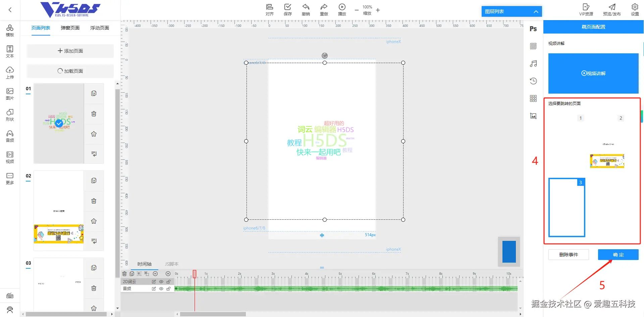Play the timeline animation
Viewport: 644px width, 317px height.
168,274
